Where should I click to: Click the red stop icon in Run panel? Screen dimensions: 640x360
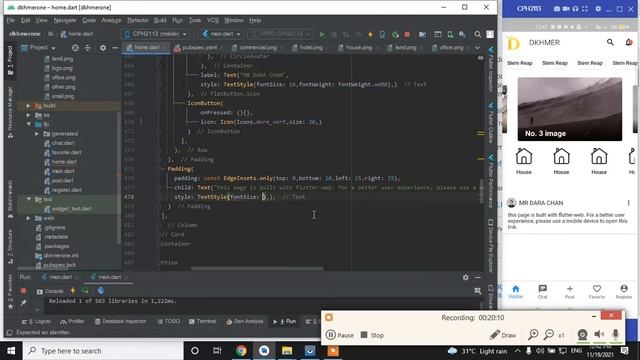(23, 291)
